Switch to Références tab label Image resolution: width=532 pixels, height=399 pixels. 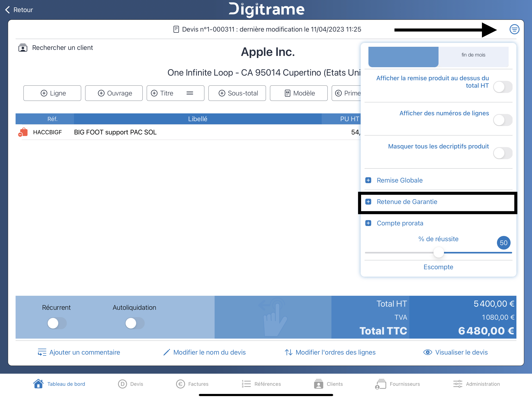268,384
